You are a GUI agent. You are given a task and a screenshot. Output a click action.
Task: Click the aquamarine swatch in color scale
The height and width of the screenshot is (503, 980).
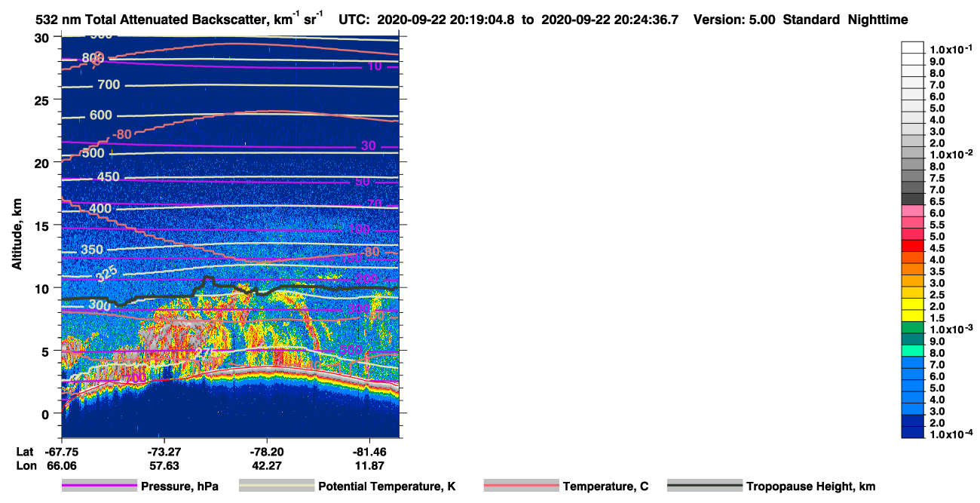click(x=913, y=351)
